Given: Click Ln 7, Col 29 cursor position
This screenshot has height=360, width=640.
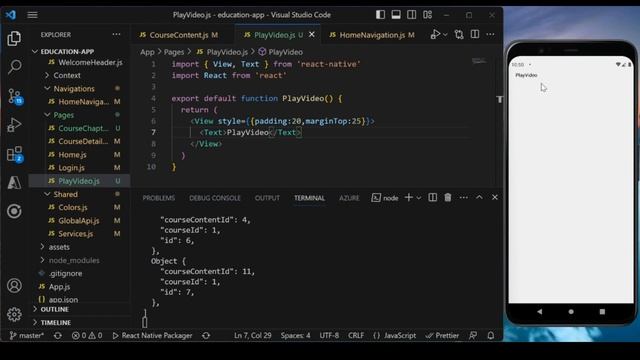Looking at the screenshot, I should pos(253,336).
